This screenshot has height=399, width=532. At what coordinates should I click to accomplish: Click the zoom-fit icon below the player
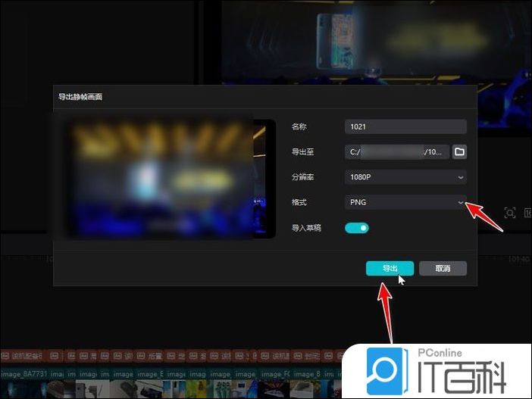(509, 213)
